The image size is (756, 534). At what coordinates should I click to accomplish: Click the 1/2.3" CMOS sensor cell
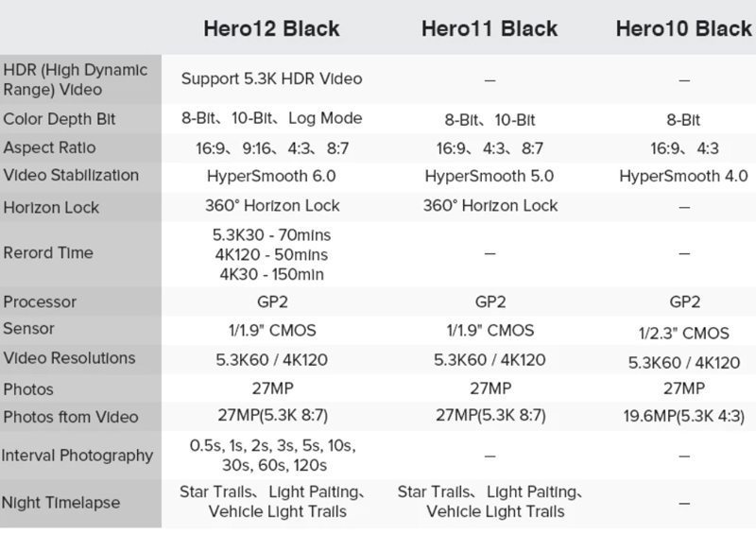tap(683, 332)
